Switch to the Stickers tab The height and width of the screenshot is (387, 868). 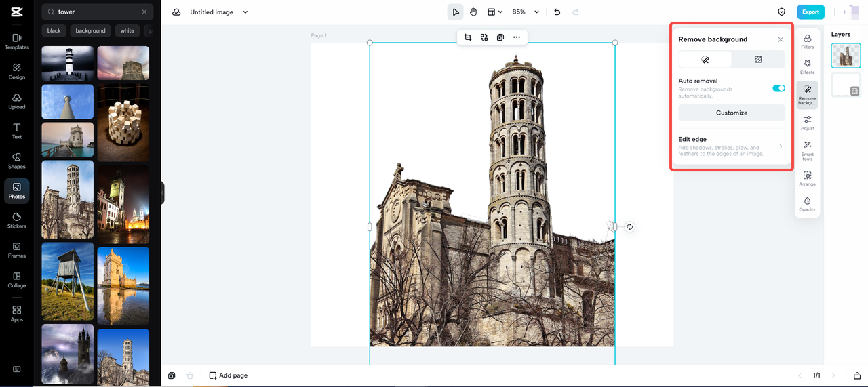(17, 220)
